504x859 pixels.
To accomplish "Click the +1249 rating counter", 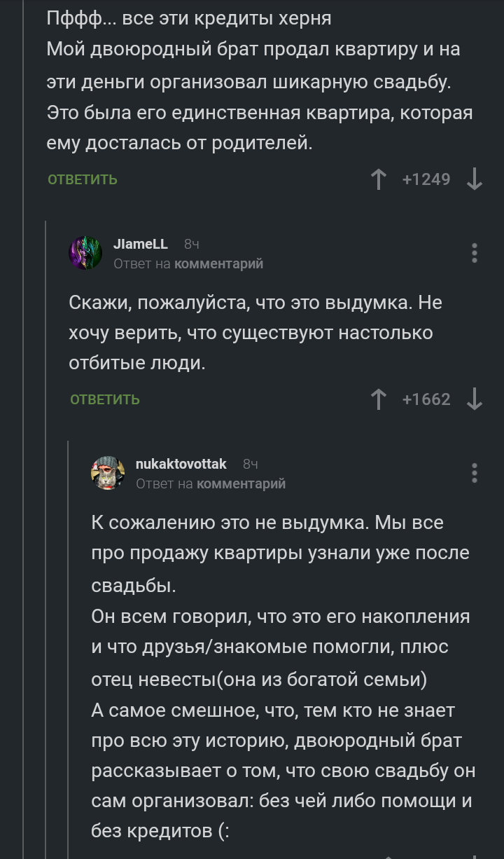I will [x=426, y=179].
